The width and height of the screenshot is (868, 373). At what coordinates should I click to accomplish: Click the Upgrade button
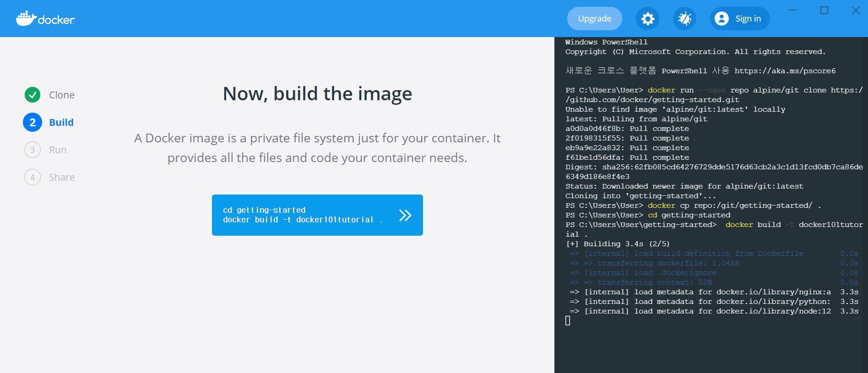tap(595, 19)
